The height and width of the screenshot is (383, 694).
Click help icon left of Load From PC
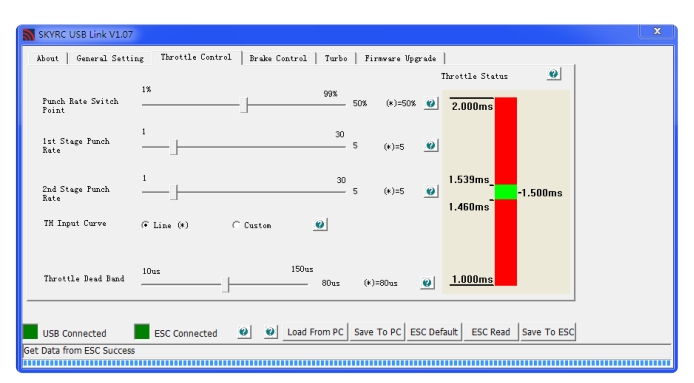tap(270, 332)
